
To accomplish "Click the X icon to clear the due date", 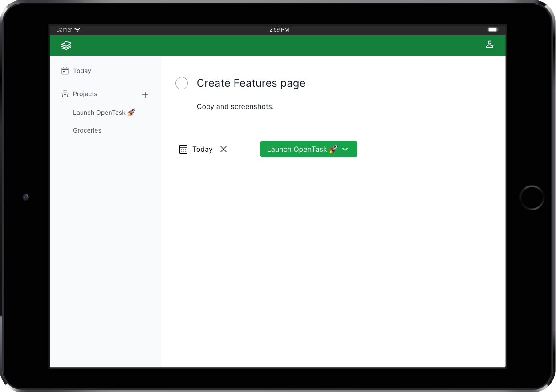I will (x=223, y=149).
